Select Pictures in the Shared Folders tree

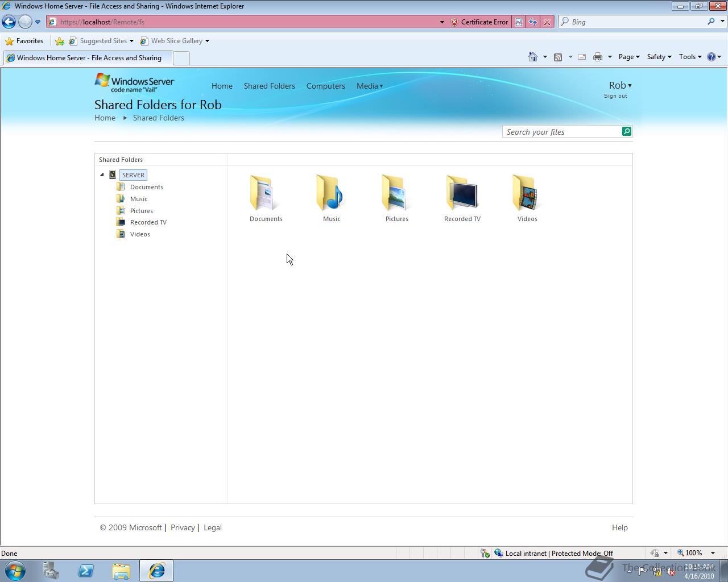click(141, 211)
